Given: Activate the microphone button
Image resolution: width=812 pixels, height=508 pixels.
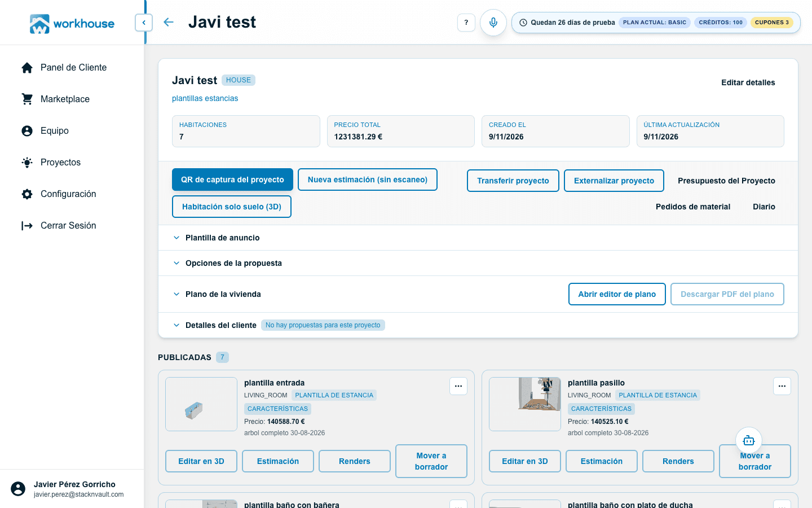Looking at the screenshot, I should coord(493,23).
